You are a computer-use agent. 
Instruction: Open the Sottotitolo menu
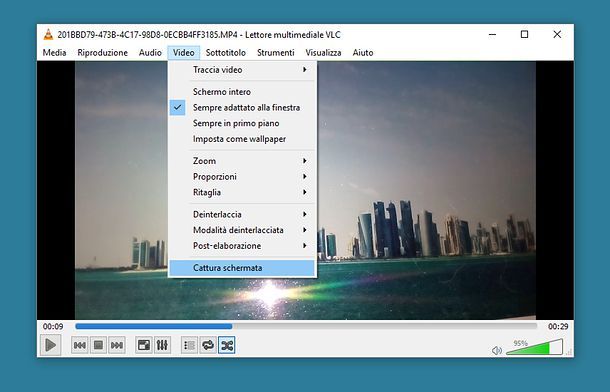(x=226, y=52)
